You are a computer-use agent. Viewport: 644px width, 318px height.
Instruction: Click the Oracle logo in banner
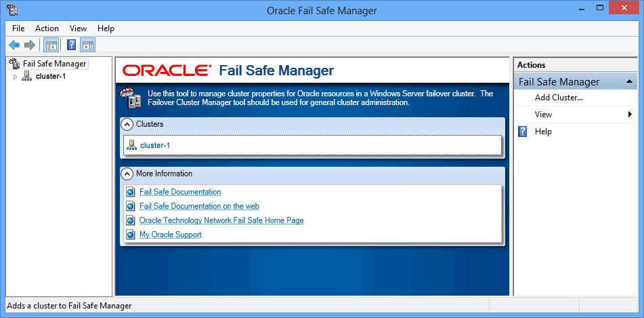[167, 71]
